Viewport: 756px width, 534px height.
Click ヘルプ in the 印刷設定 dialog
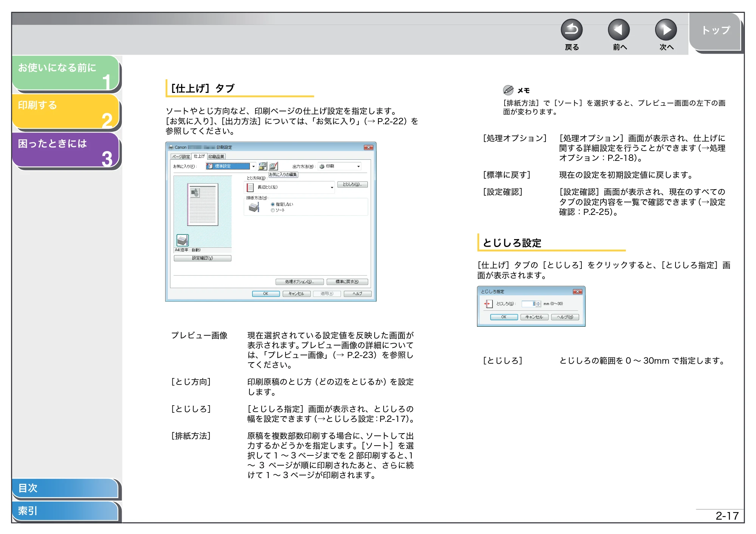click(x=358, y=293)
